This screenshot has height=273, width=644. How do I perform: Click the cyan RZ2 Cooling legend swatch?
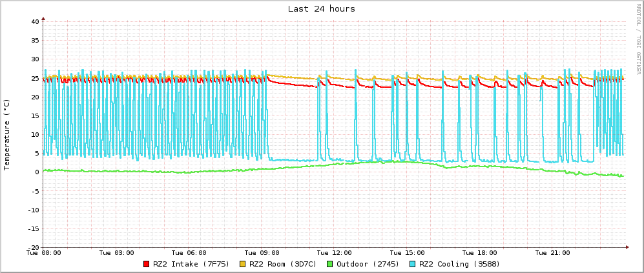click(413, 264)
